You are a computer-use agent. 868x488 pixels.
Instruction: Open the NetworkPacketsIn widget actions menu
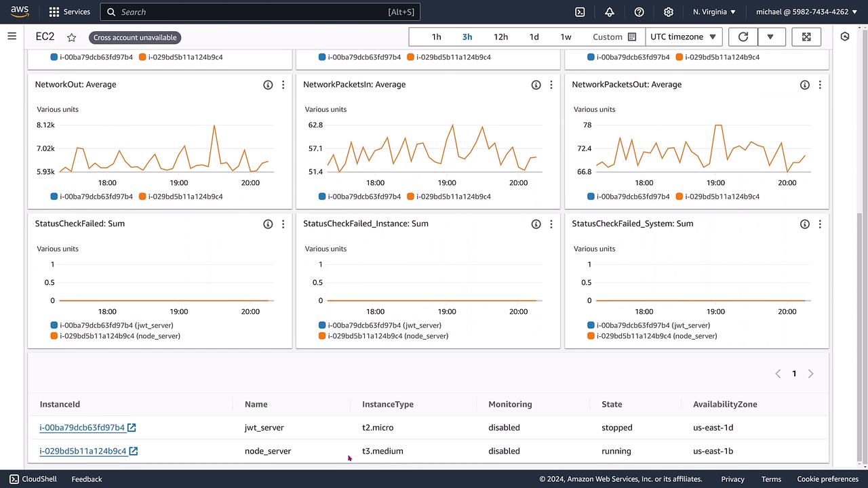(x=551, y=85)
